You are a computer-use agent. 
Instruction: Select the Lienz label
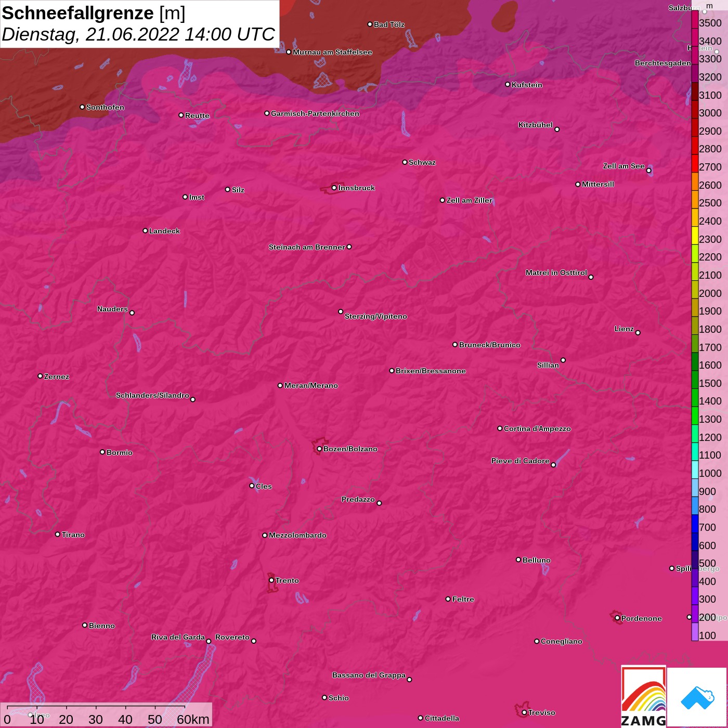[624, 329]
